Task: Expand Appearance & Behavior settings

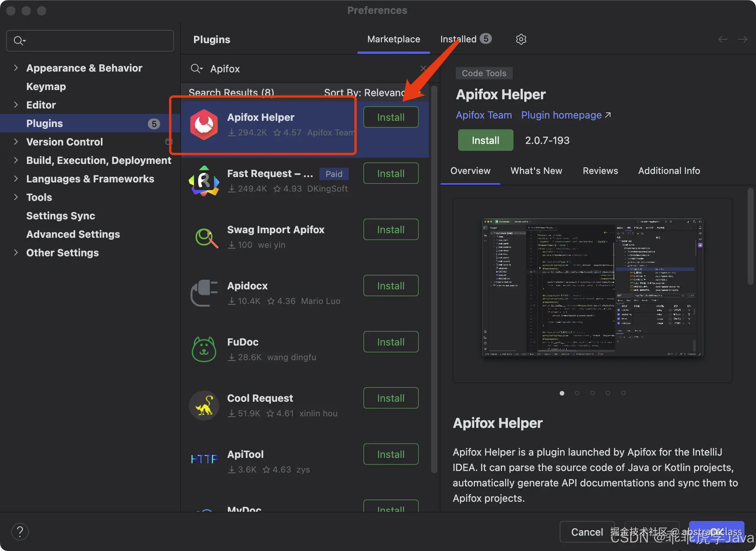Action: pos(16,68)
